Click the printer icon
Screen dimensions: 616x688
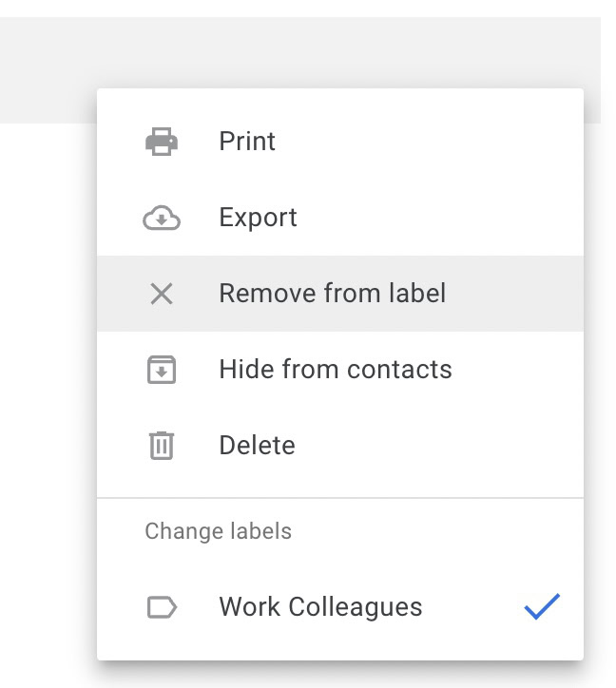[162, 142]
